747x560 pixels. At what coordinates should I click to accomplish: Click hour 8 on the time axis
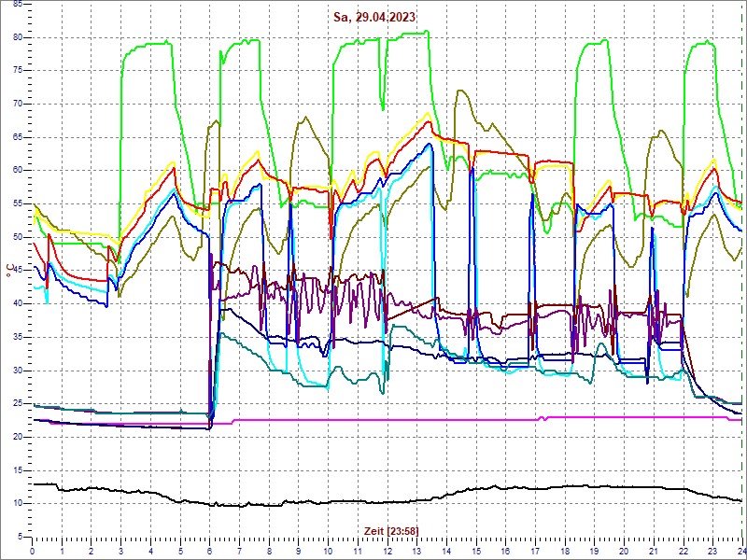pyautogui.click(x=269, y=551)
